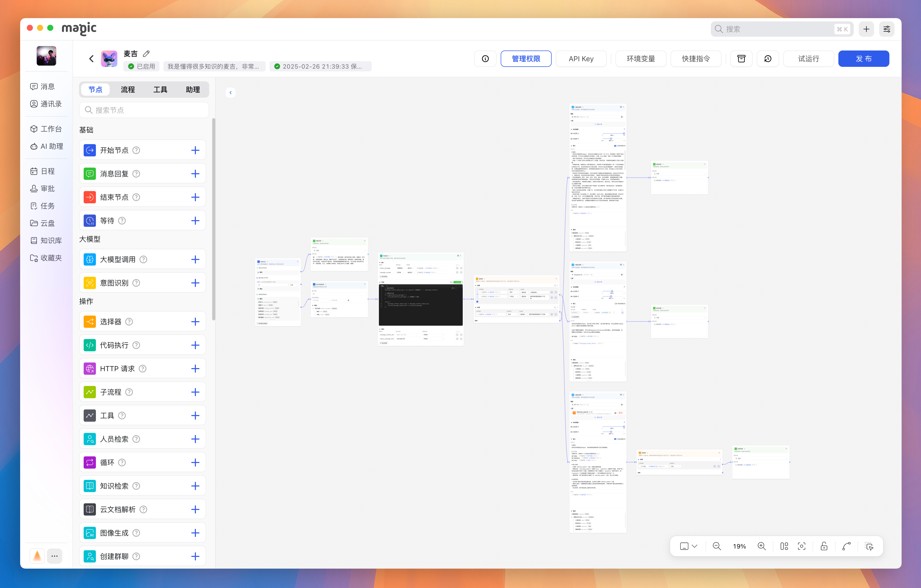Add a 消息回复 node via plus icon
Image resolution: width=921 pixels, height=588 pixels.
click(195, 174)
